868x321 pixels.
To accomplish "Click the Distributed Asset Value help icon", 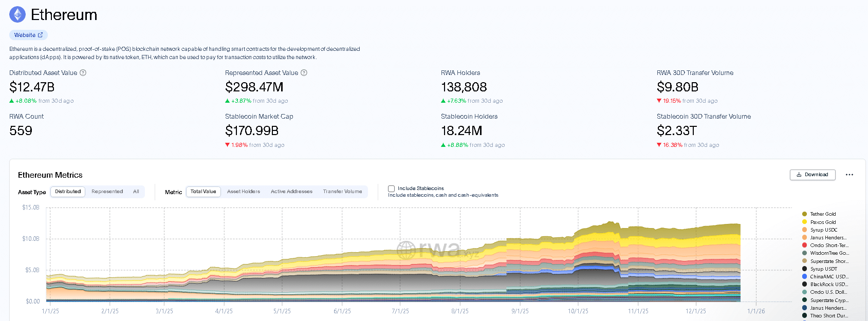I will tap(83, 73).
